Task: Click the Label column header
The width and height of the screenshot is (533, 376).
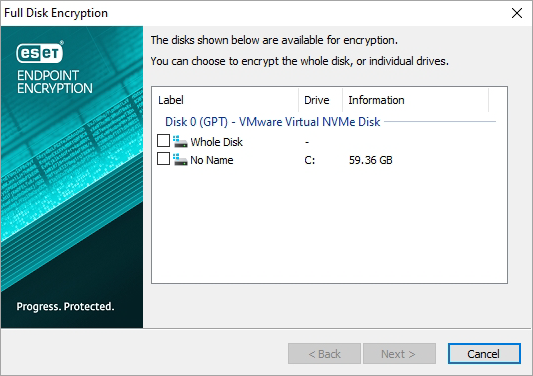Action: click(x=225, y=100)
